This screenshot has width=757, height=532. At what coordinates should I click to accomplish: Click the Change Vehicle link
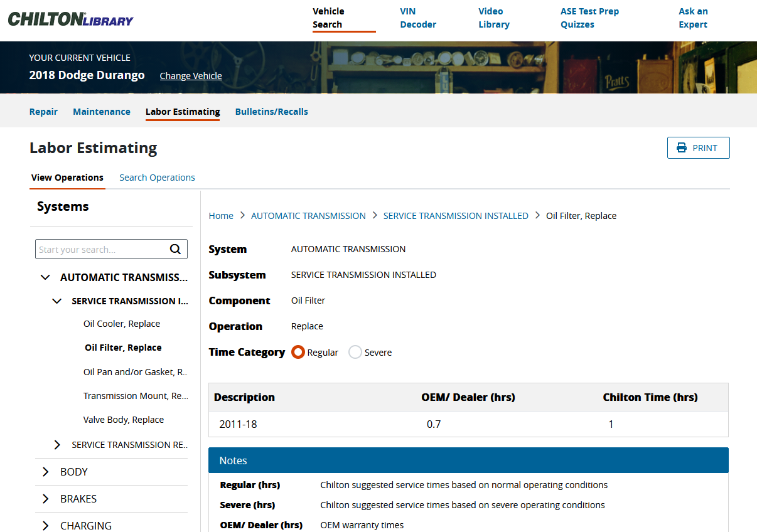191,76
